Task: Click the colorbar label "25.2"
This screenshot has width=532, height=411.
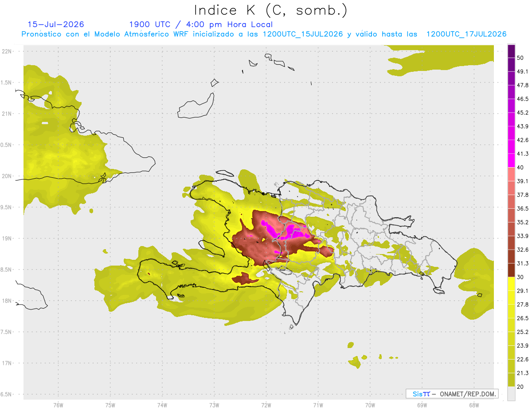Action: [522, 332]
